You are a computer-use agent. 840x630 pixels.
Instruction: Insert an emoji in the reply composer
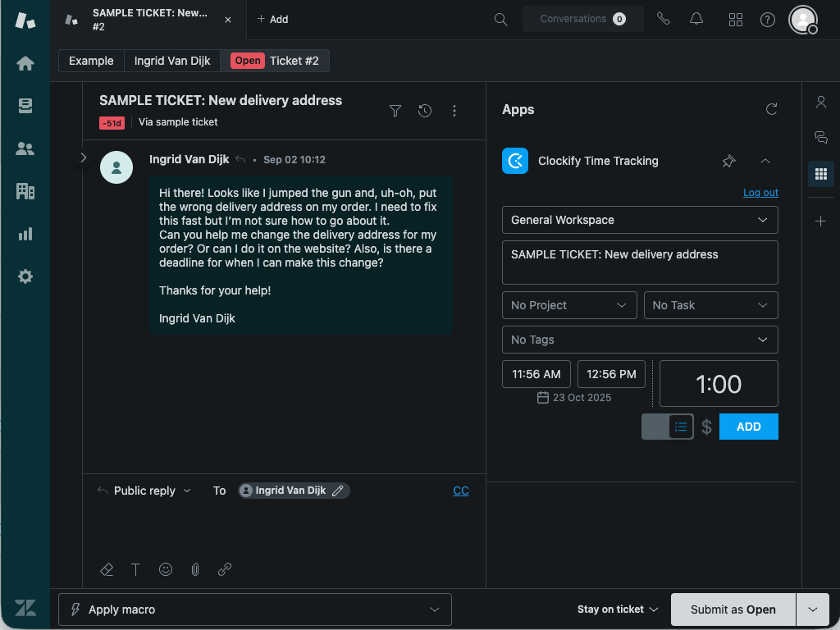[x=166, y=569]
